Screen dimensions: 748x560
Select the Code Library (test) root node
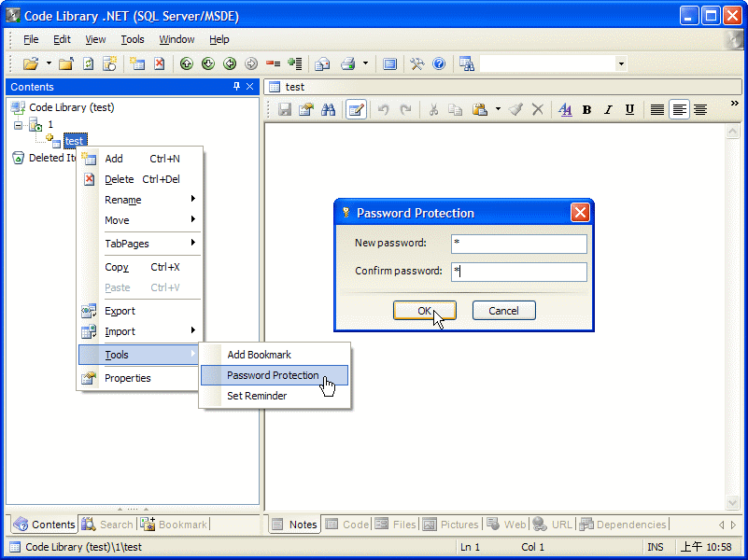[72, 107]
